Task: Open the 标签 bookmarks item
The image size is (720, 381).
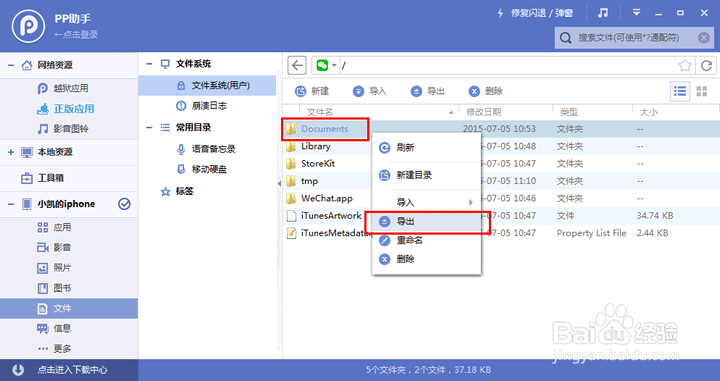Action: (177, 191)
